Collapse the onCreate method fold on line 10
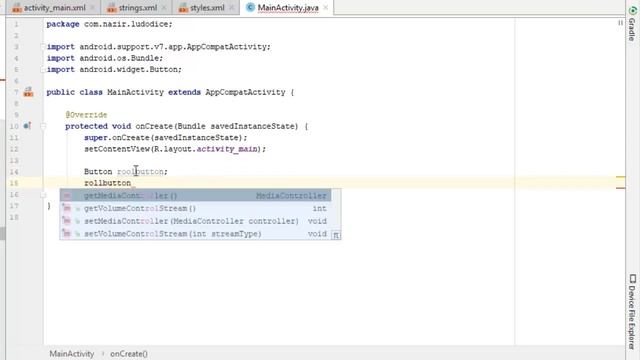This screenshot has width=640, height=360. 43,126
